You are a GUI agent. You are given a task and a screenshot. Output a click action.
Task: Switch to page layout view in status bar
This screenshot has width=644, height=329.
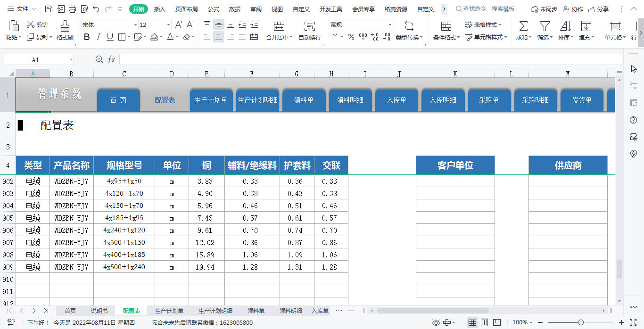click(x=484, y=322)
